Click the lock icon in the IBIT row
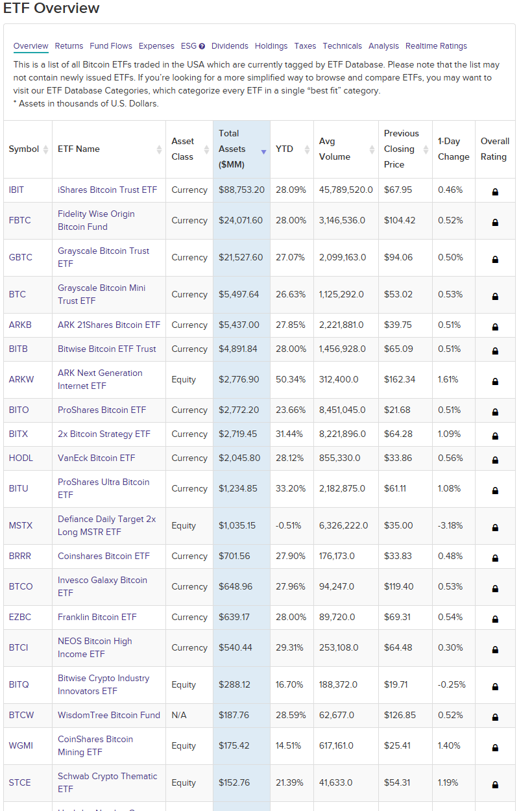The width and height of the screenshot is (532, 811). tap(495, 192)
